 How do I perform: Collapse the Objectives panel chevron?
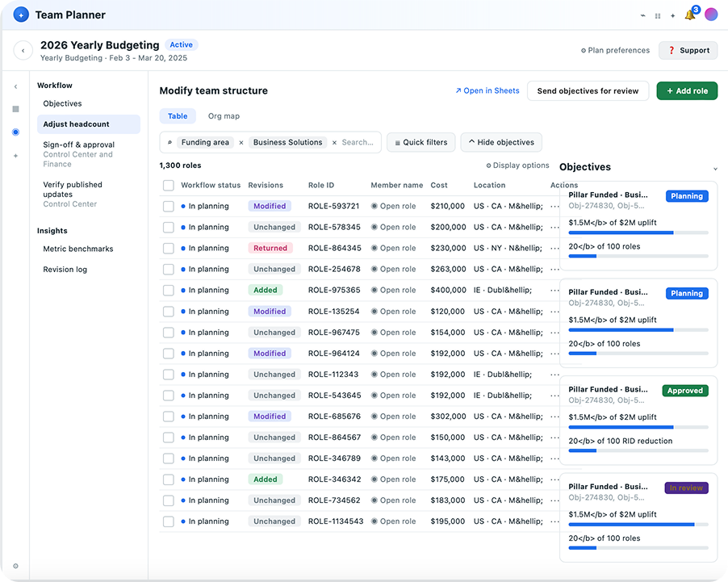[715, 169]
